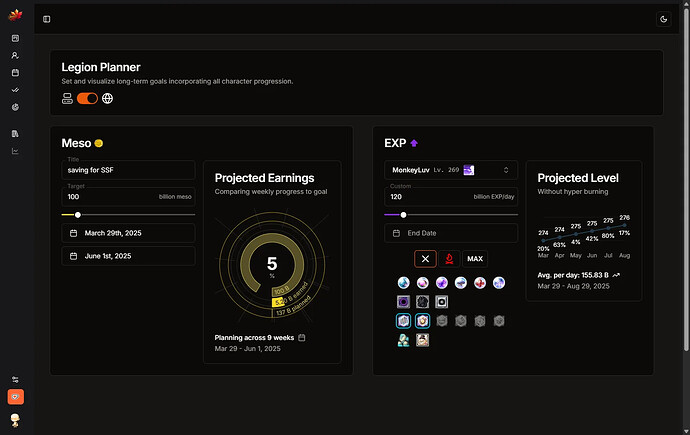Open settings sliders icon in sidebar
The image size is (690, 435).
point(15,379)
